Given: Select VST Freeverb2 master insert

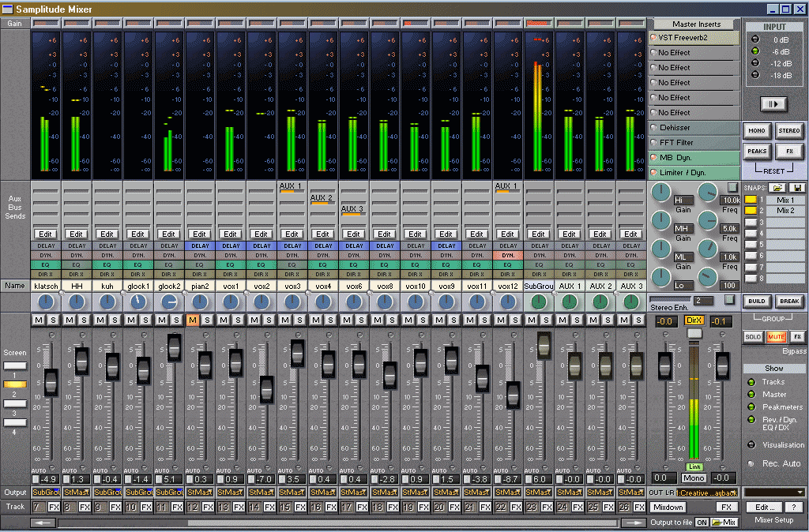Looking at the screenshot, I should pyautogui.click(x=694, y=38).
